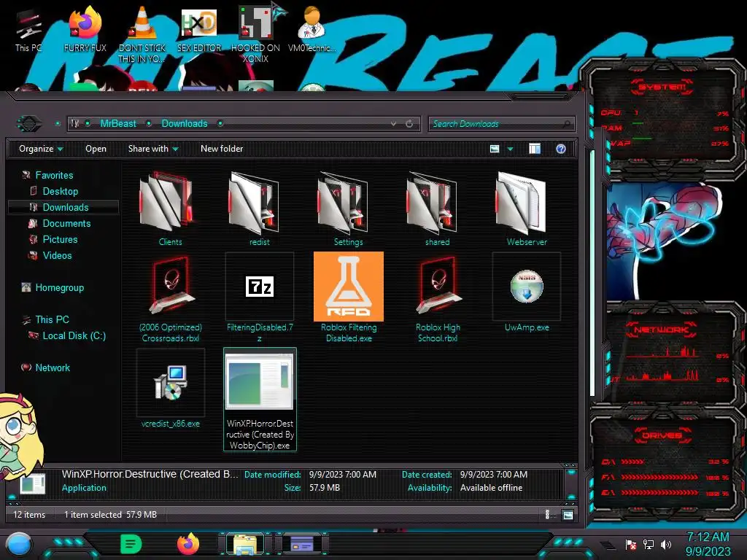
Task: Click Downloads breadcrumb in address bar
Action: 185,124
